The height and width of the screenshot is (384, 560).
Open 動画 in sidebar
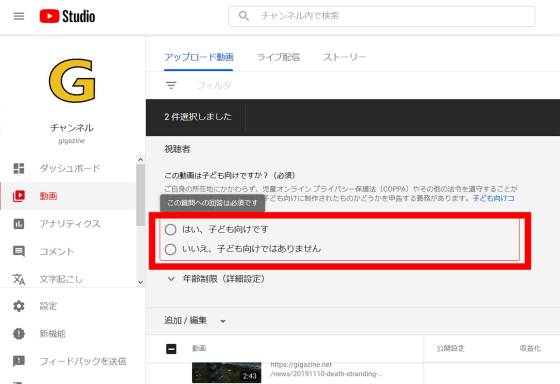[x=68, y=196]
